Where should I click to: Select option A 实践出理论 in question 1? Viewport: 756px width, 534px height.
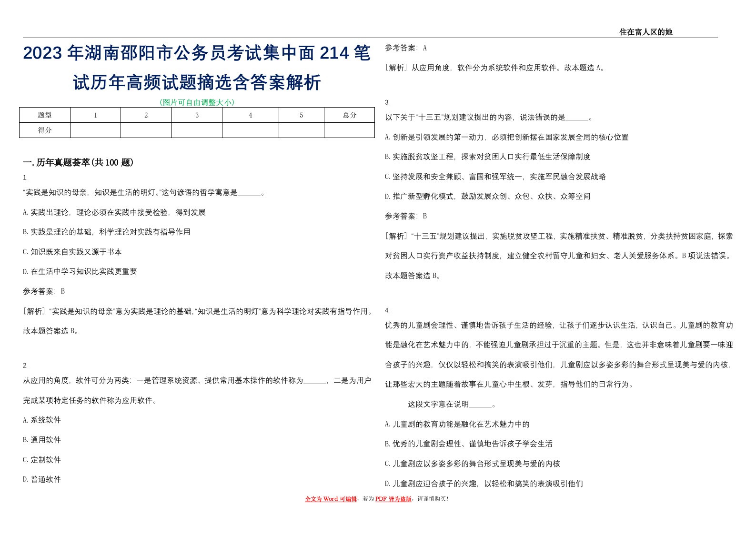pyautogui.click(x=114, y=212)
